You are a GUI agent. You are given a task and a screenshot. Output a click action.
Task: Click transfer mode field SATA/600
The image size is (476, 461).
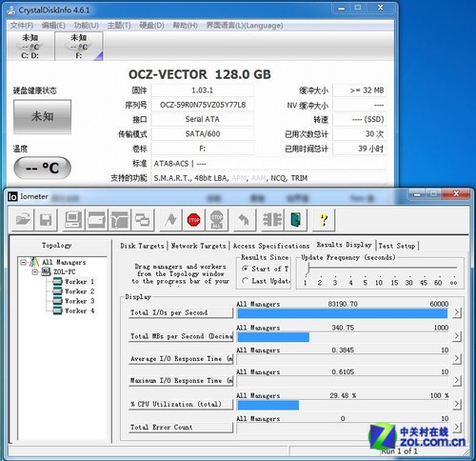tap(203, 133)
